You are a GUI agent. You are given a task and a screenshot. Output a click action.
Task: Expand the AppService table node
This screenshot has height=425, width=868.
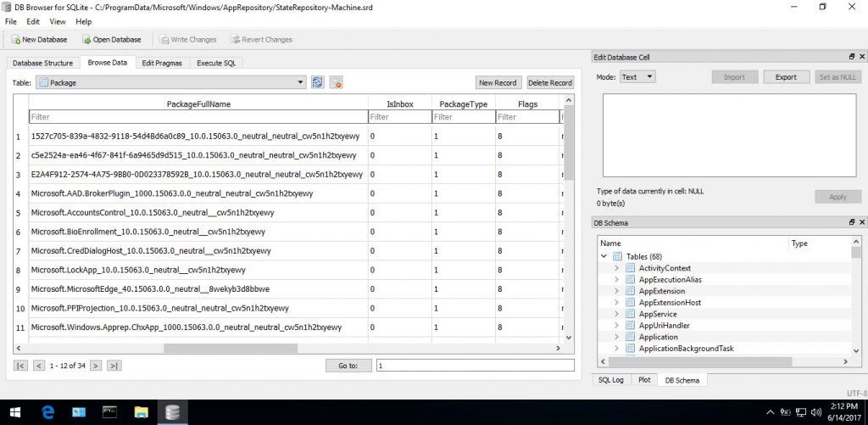click(616, 314)
